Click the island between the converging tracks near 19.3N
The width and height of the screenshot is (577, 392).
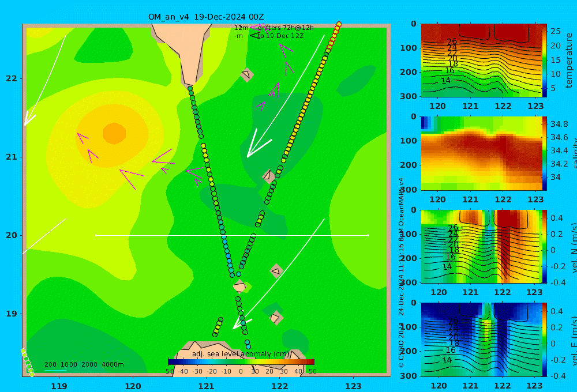click(x=239, y=286)
